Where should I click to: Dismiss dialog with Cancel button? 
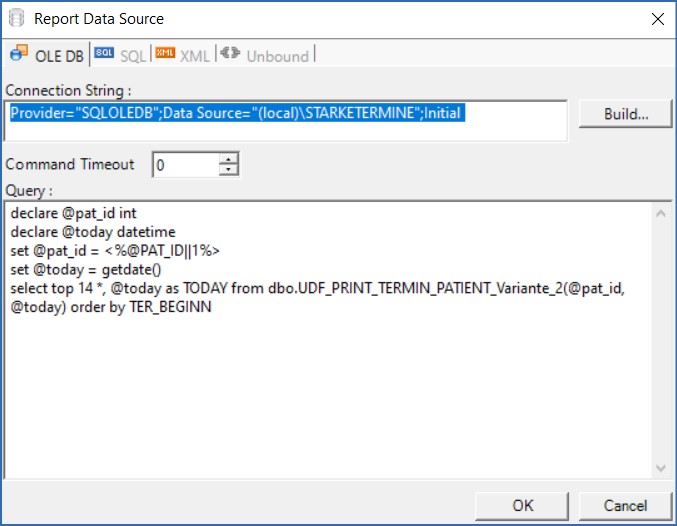pos(625,506)
